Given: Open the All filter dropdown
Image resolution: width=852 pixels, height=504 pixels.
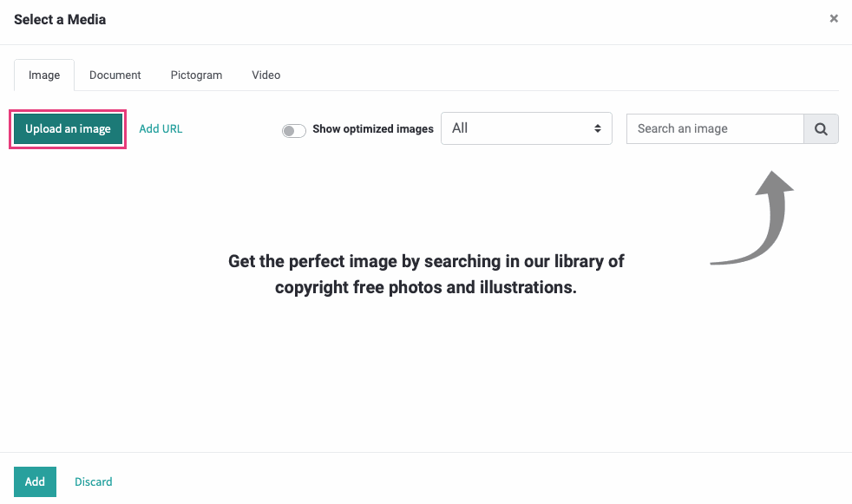Looking at the screenshot, I should click(x=527, y=128).
